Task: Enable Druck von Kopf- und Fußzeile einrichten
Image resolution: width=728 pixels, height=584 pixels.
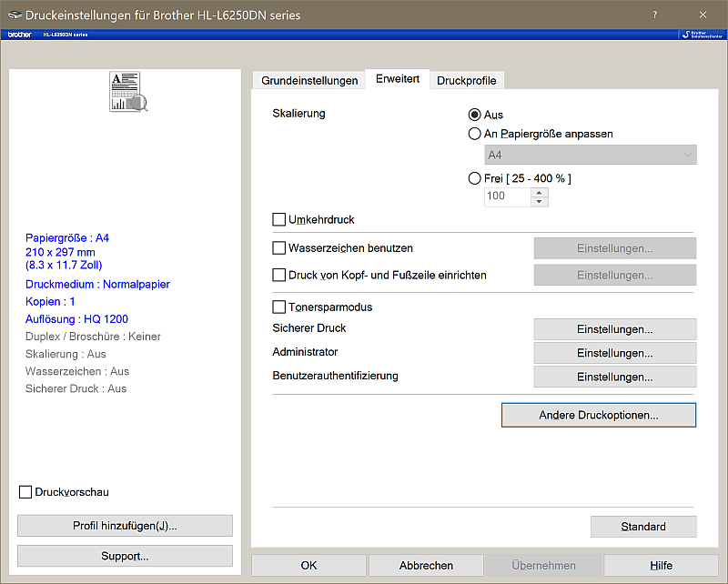Action: tap(278, 275)
